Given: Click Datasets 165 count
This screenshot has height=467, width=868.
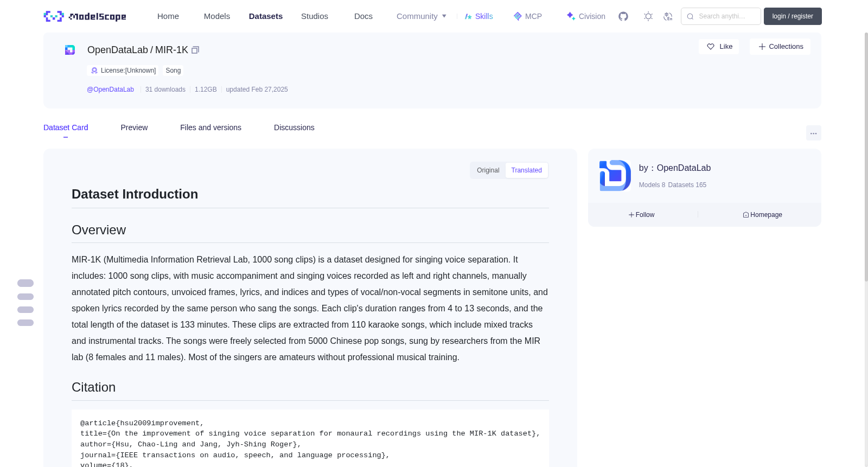Looking at the screenshot, I should pos(687,185).
